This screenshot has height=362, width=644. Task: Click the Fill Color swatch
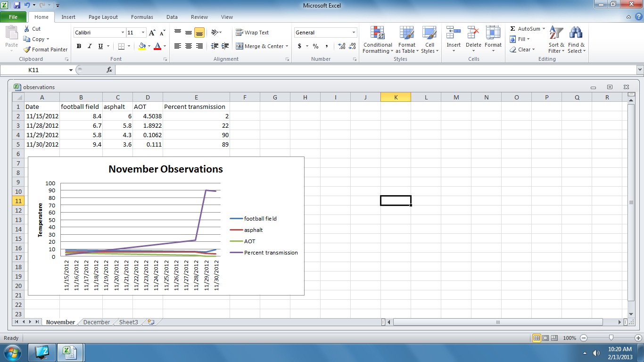tap(141, 46)
